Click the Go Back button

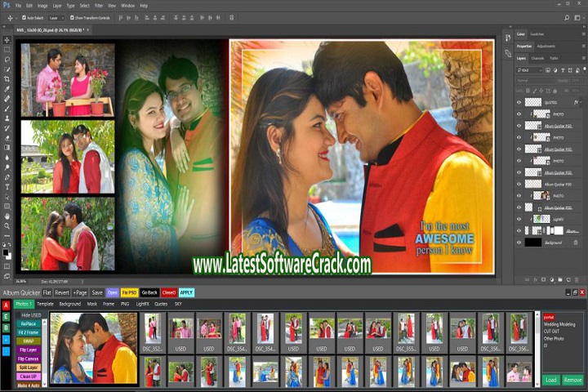(x=149, y=292)
